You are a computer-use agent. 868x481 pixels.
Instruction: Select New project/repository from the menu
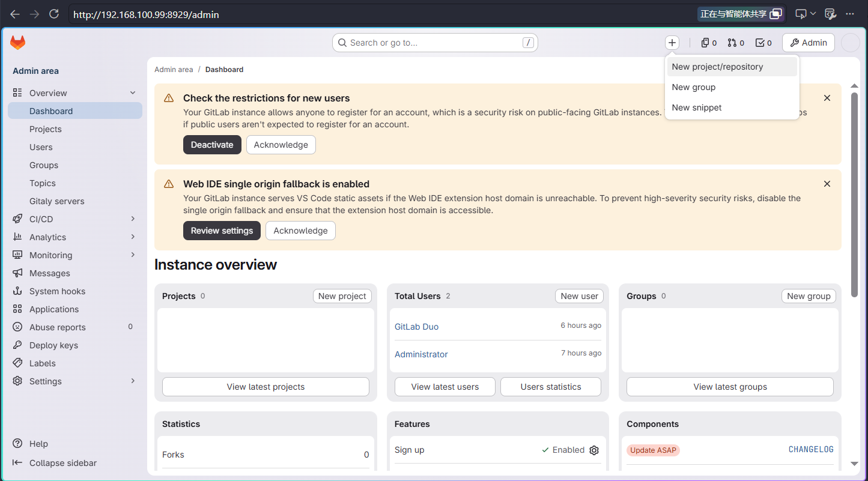(732, 67)
